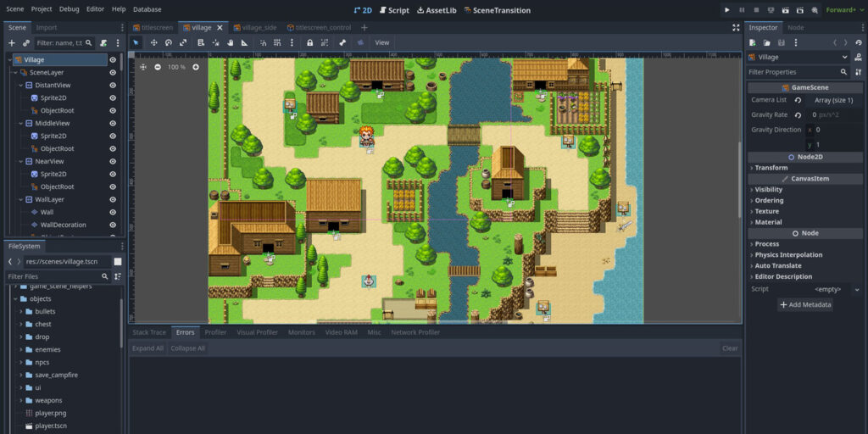Run the project with the Play button
The height and width of the screenshot is (434, 868).
(726, 10)
